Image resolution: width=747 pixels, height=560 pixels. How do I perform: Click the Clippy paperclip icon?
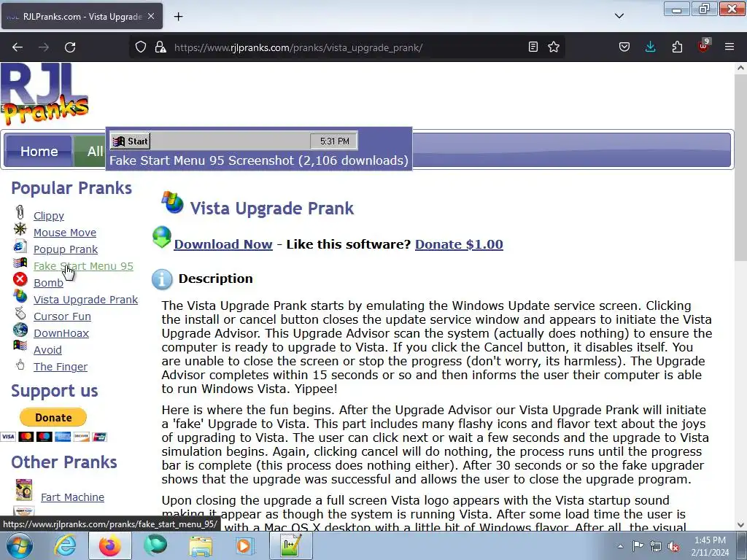tap(20, 212)
